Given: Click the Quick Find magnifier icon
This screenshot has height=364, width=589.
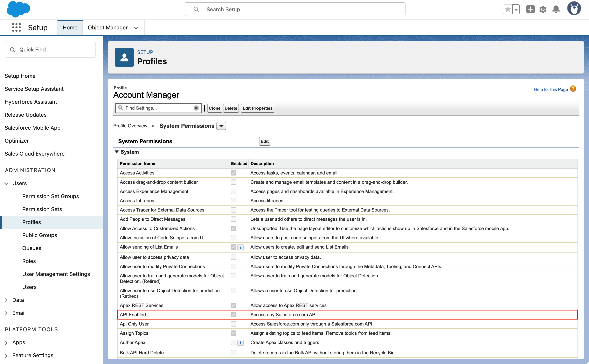Looking at the screenshot, I should 13,50.
